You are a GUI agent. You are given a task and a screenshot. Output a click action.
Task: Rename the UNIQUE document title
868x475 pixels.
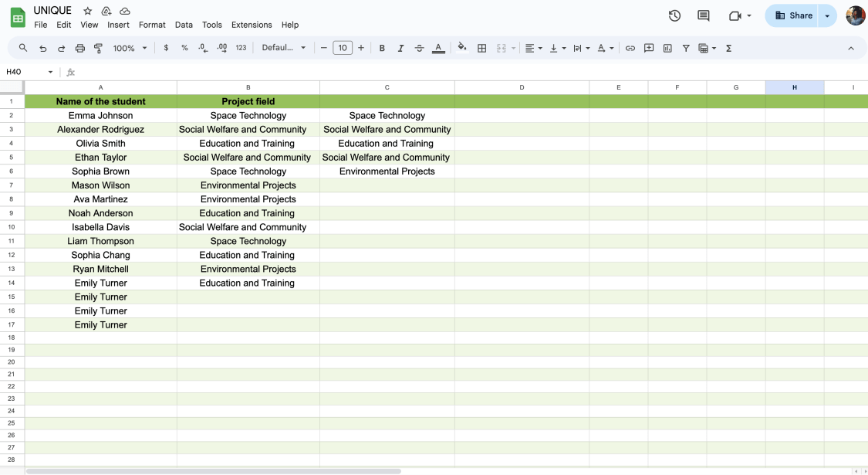click(x=52, y=11)
